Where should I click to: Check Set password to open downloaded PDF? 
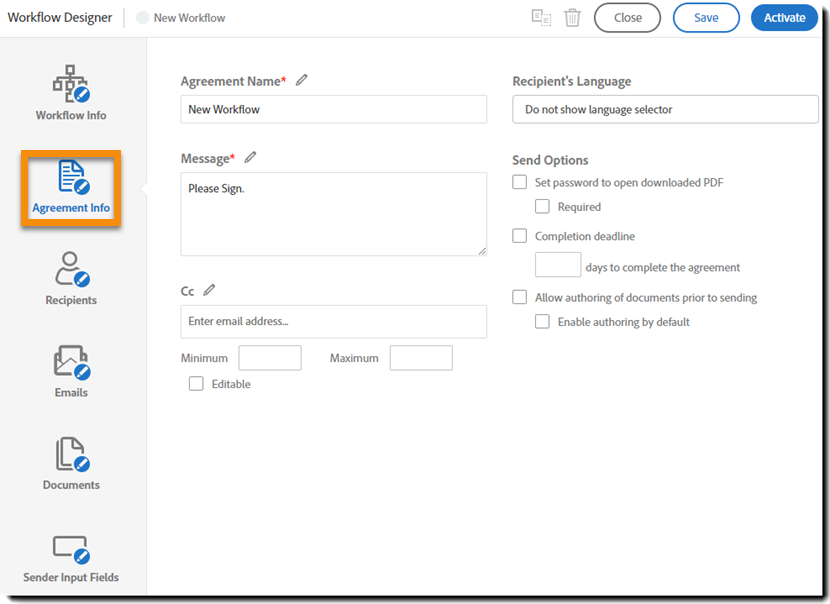click(519, 182)
